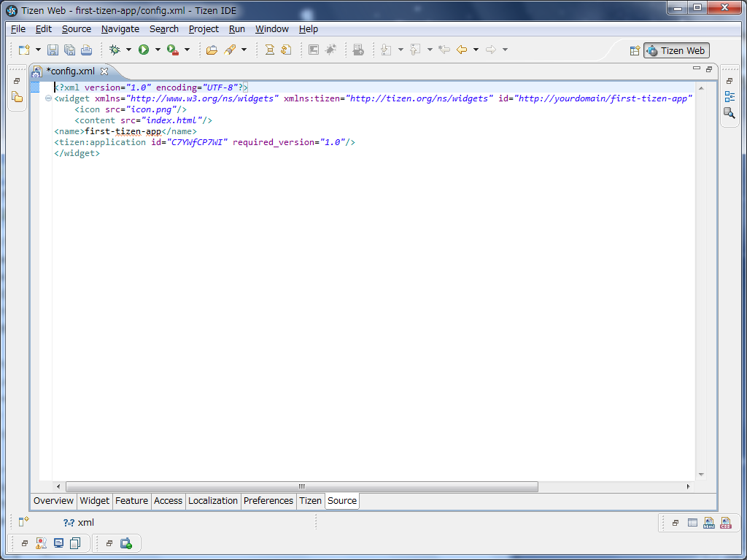Switch to the Preferences tab
The height and width of the screenshot is (560, 747).
point(268,501)
